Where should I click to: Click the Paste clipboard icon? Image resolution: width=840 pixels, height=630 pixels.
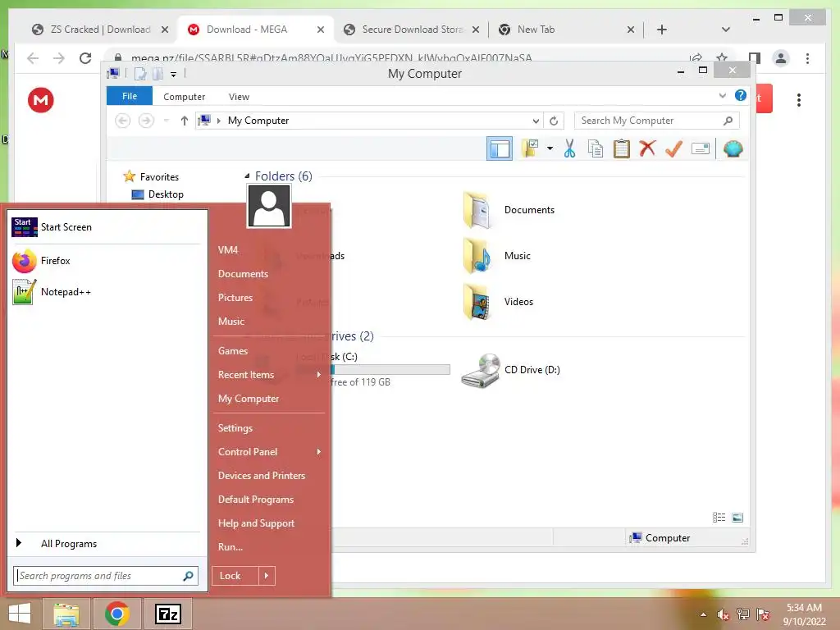pos(622,149)
